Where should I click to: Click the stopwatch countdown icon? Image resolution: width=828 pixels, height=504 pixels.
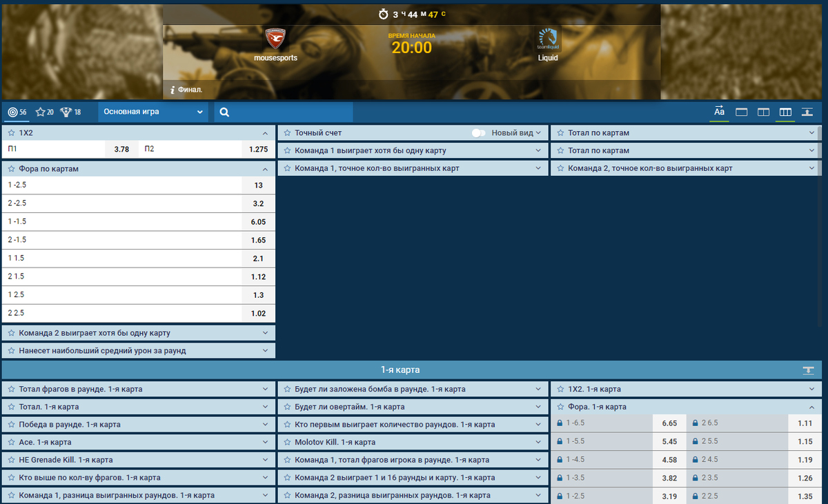point(384,14)
